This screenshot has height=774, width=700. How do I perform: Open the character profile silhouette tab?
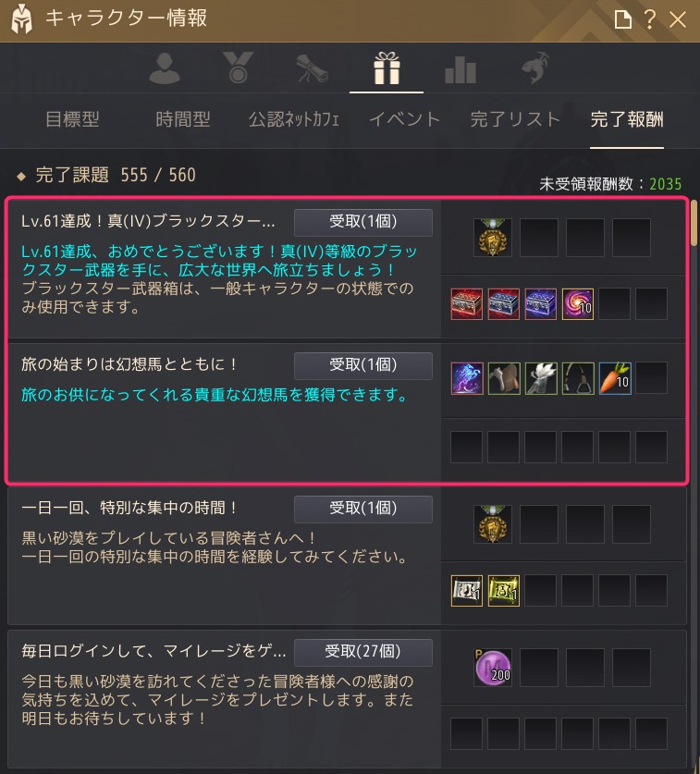point(165,68)
